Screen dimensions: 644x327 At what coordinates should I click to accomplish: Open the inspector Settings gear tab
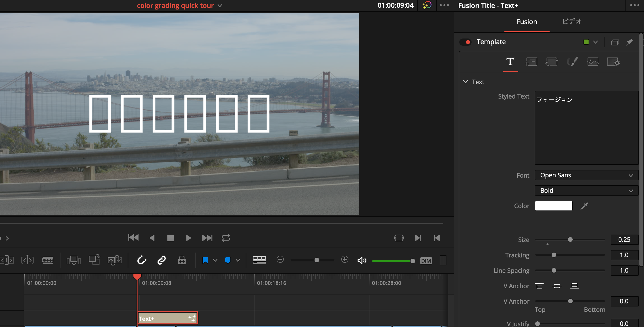(x=613, y=62)
